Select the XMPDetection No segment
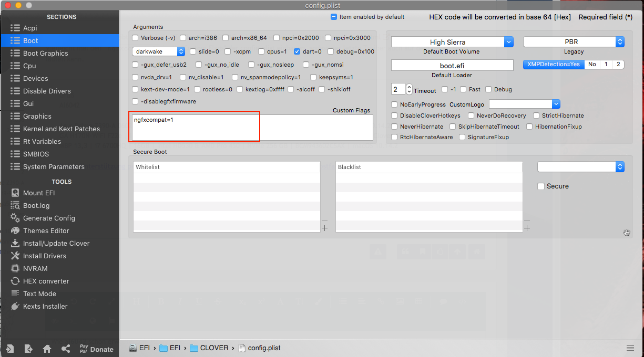Screen dimensions: 644x357 (592, 64)
